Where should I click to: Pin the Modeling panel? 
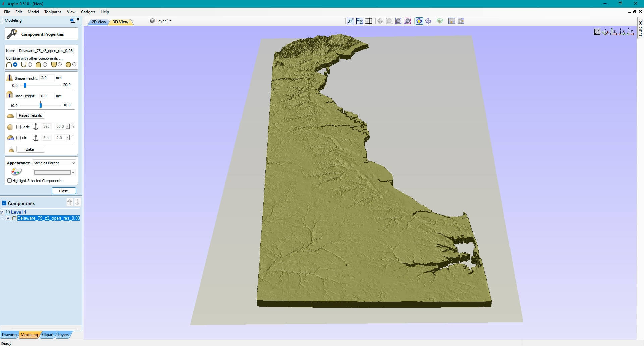point(78,20)
